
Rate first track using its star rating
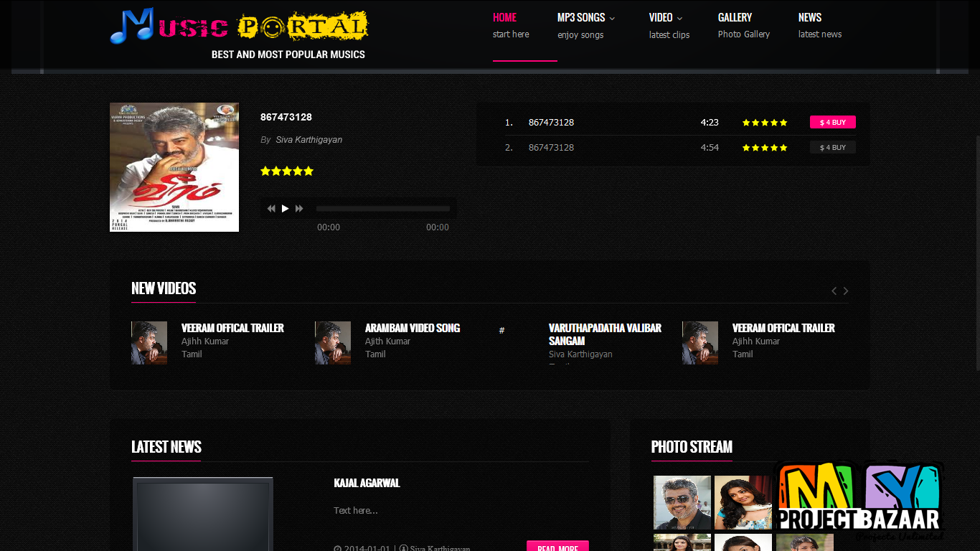click(764, 123)
